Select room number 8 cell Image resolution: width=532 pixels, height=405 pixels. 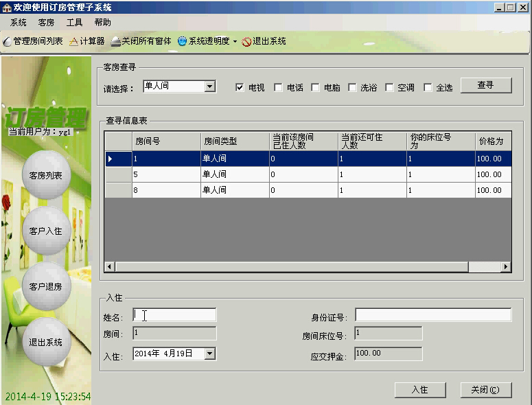(x=166, y=190)
